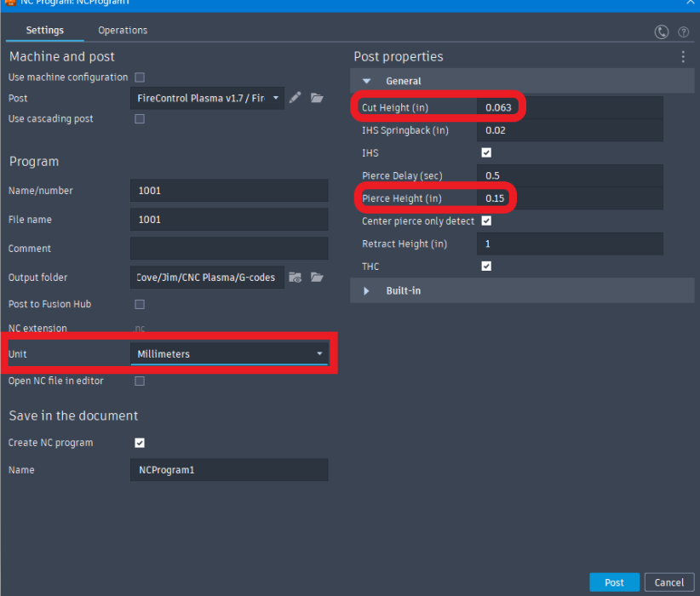The image size is (700, 596).
Task: Close the NC Program dialog window
Action: [x=690, y=3]
